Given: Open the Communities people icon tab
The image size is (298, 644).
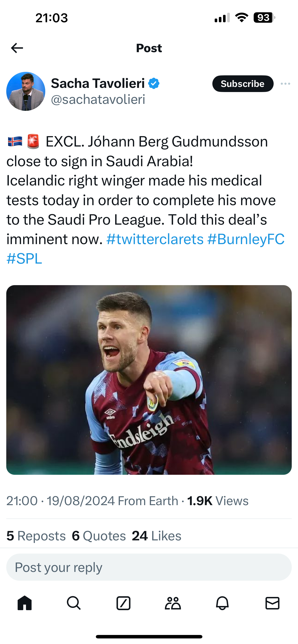Looking at the screenshot, I should [173, 603].
